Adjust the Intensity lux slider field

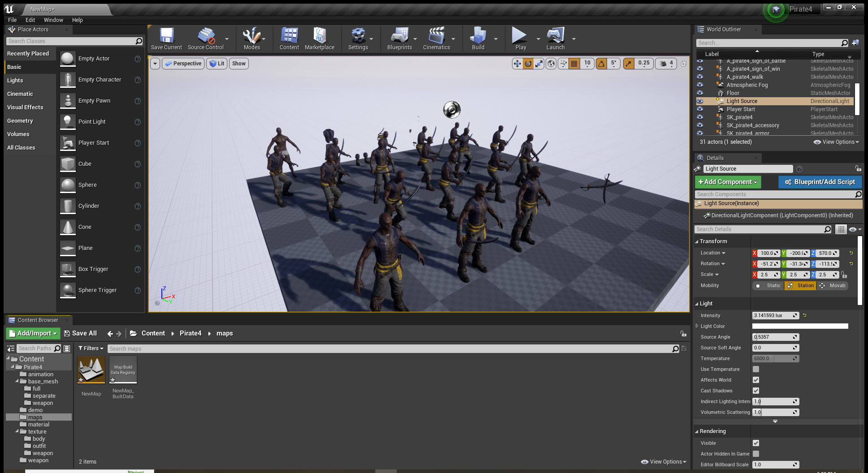[776, 315]
